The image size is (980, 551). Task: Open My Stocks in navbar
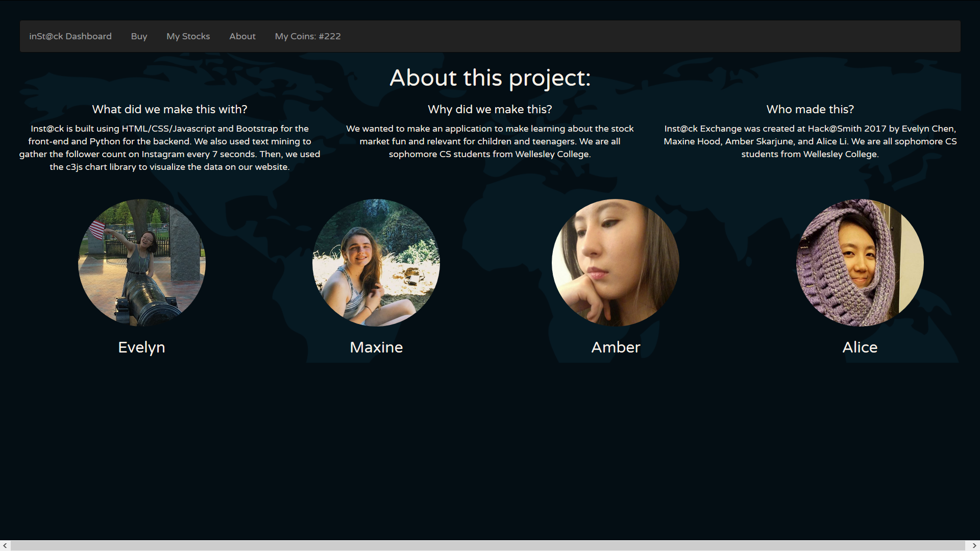pyautogui.click(x=188, y=36)
